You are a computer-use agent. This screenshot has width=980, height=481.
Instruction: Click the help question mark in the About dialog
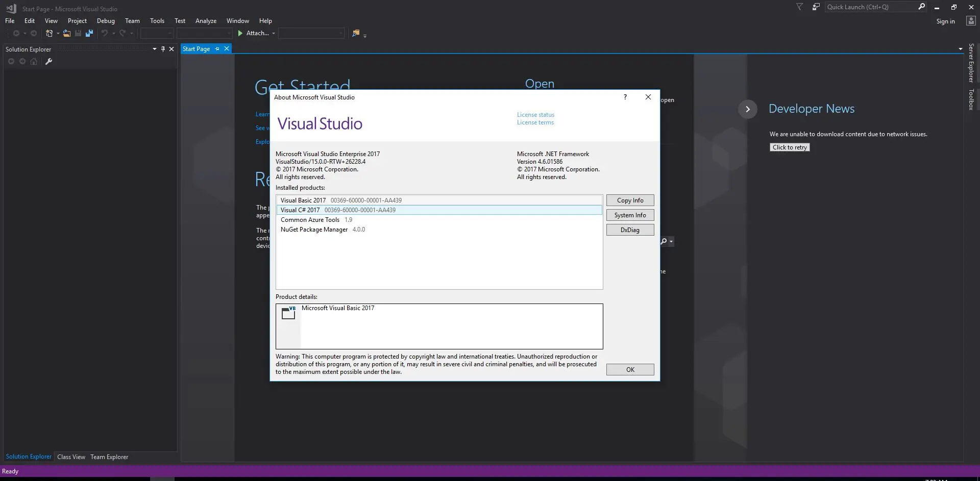point(625,97)
